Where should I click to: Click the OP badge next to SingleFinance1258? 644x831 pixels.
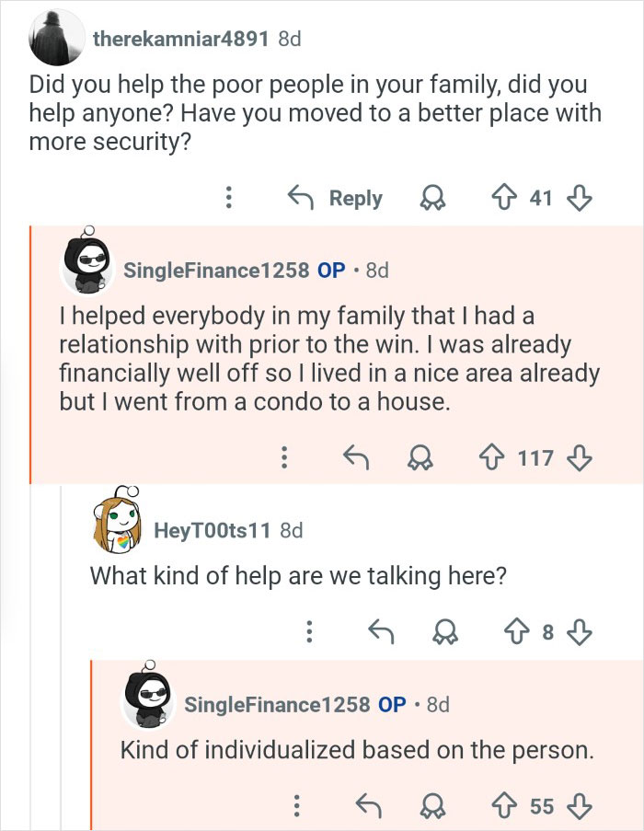pyautogui.click(x=329, y=270)
